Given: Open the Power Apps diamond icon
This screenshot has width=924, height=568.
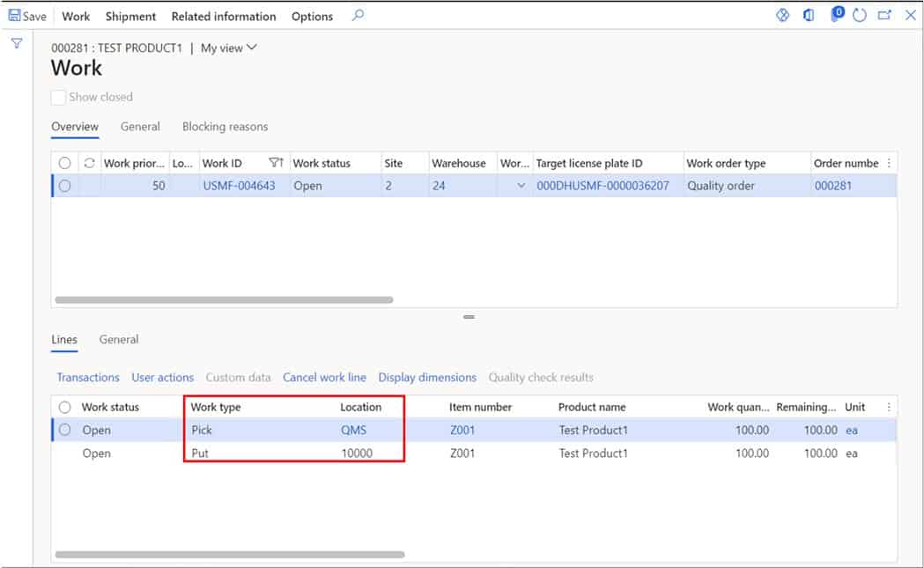Looking at the screenshot, I should point(782,15).
